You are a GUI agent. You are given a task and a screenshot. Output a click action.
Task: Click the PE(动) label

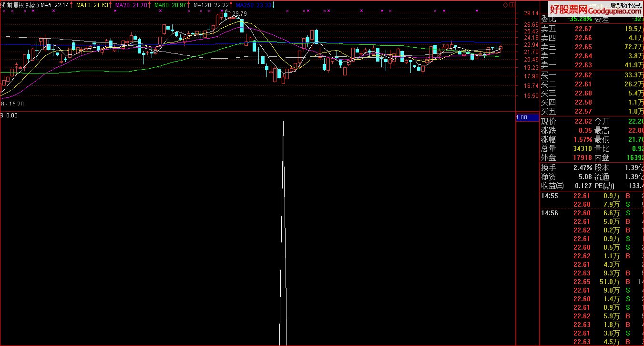pyautogui.click(x=604, y=186)
